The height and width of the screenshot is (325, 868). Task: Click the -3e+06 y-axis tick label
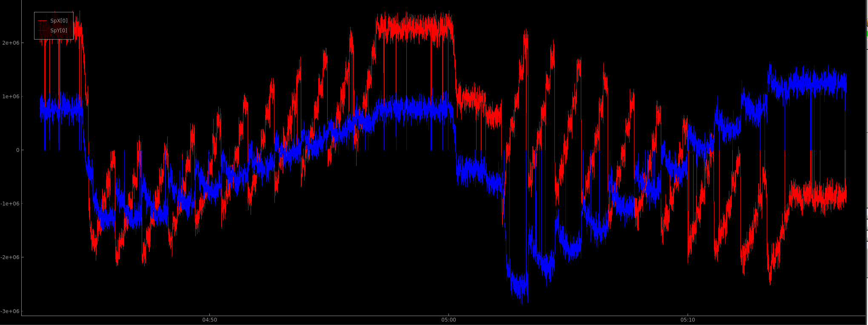[10, 311]
